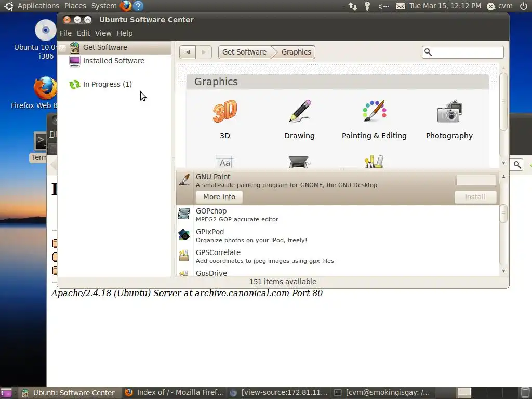Click the More Info button
Image resolution: width=532 pixels, height=399 pixels.
click(219, 197)
